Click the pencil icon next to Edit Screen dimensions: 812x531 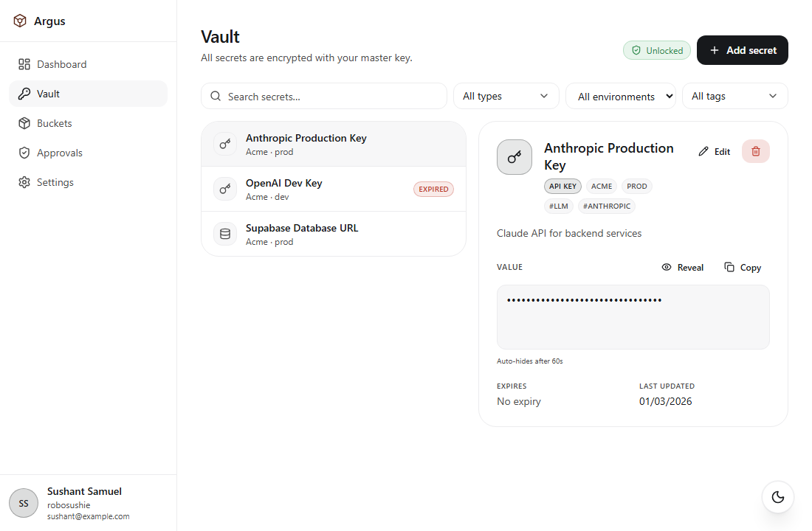click(703, 152)
